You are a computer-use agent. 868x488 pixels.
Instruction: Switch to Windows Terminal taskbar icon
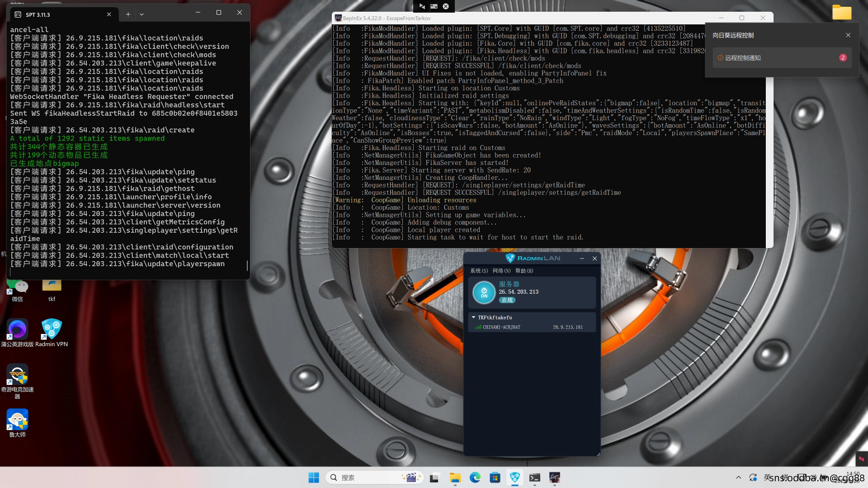(x=535, y=478)
